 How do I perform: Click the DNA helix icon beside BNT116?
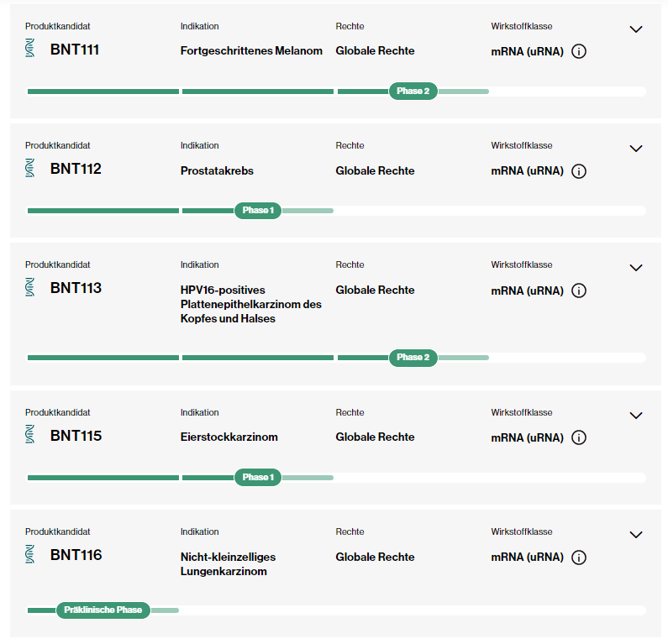[30, 554]
